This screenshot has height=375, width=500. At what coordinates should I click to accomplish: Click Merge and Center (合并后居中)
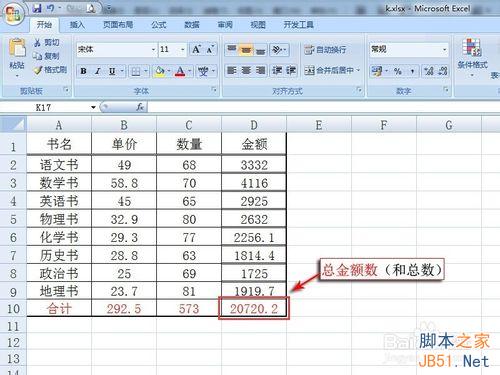click(329, 70)
